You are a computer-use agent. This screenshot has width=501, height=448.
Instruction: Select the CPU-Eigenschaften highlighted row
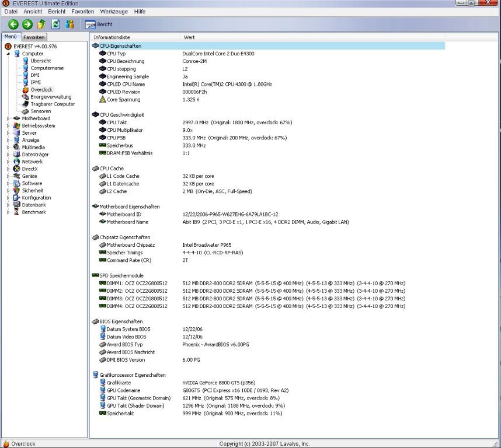(x=268, y=46)
